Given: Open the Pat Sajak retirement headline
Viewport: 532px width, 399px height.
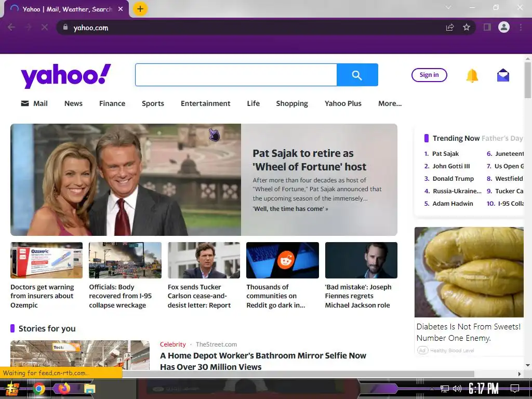Looking at the screenshot, I should 310,160.
